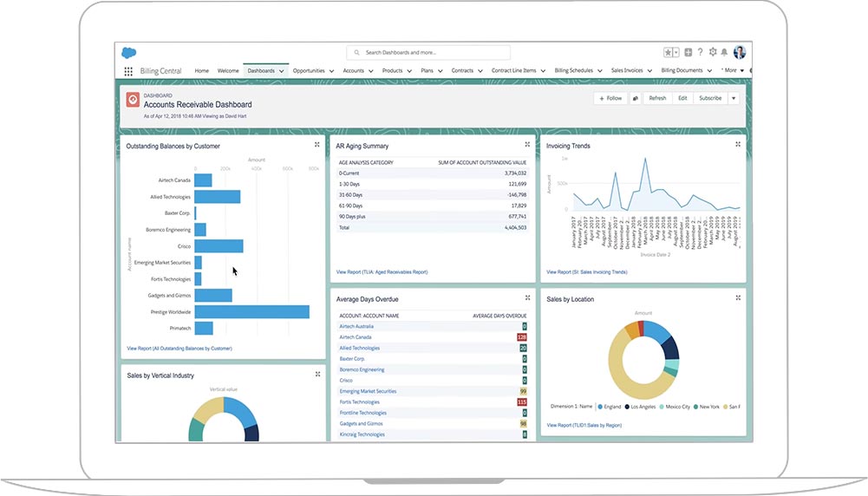Image resolution: width=868 pixels, height=496 pixels.
Task: Open the Billing Schedules dropdown chevron
Action: pyautogui.click(x=599, y=71)
